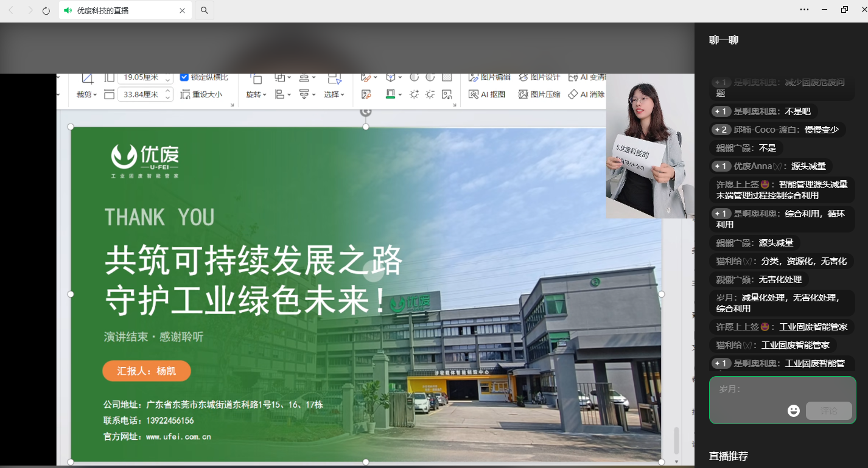This screenshot has height=468, width=868.
Task: Click the refresh page icon
Action: pyautogui.click(x=46, y=10)
